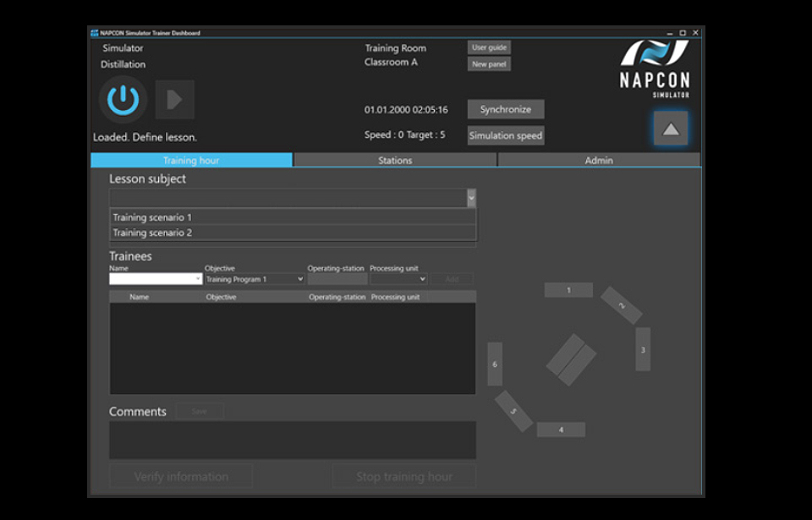Select station 5 on the classroom layout
This screenshot has width=812, height=520.
click(513, 411)
